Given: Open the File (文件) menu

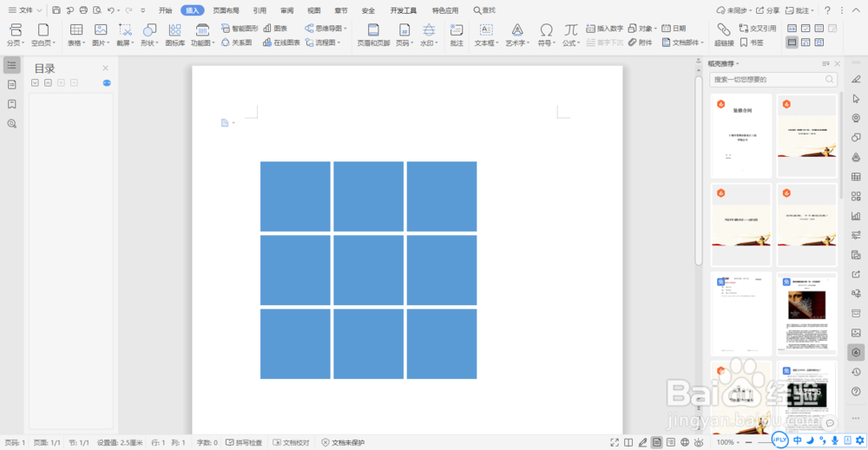Looking at the screenshot, I should pos(24,10).
